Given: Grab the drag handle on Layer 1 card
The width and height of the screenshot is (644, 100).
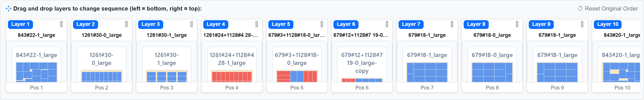Looking at the screenshot, I should point(61,24).
